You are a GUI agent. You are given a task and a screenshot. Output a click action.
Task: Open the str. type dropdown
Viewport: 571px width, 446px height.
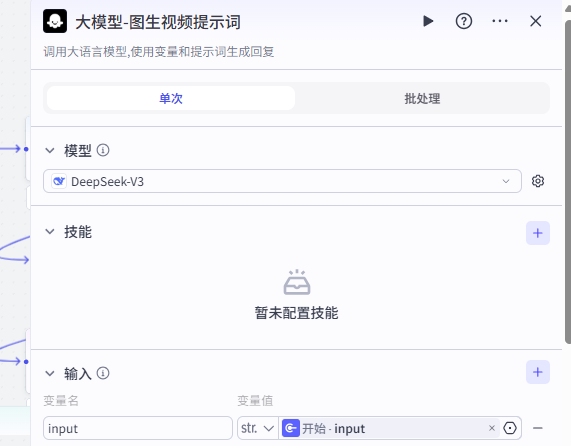[x=257, y=428]
